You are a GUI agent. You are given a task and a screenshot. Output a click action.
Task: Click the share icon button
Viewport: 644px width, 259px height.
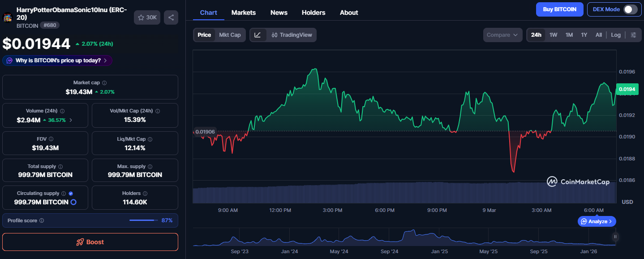(171, 17)
